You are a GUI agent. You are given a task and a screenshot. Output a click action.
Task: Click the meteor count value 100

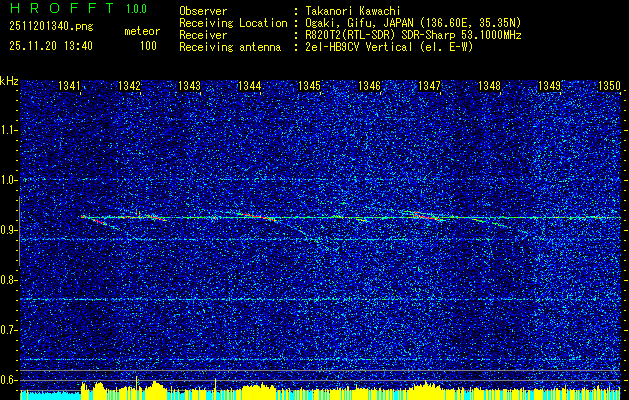tap(148, 46)
